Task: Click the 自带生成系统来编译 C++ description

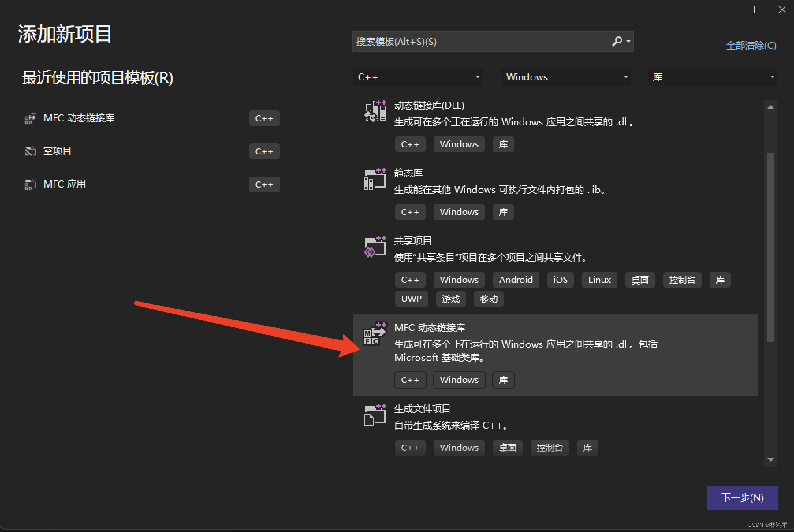Action: click(x=451, y=426)
